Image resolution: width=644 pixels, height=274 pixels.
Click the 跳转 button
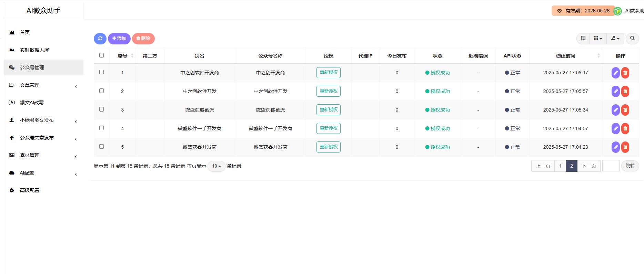click(x=630, y=166)
